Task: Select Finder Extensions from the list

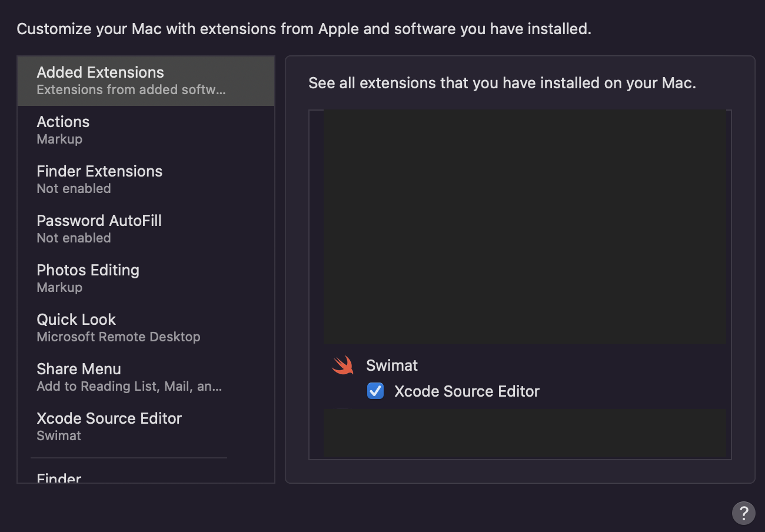Action: [99, 171]
